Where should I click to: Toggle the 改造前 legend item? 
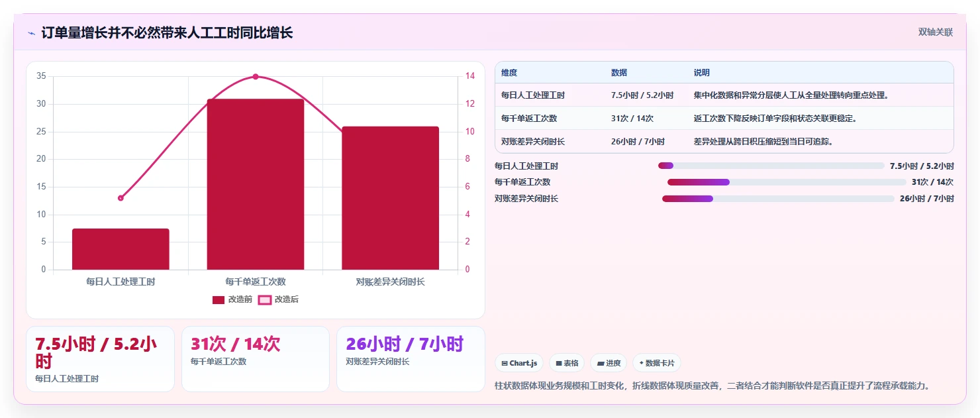[232, 299]
